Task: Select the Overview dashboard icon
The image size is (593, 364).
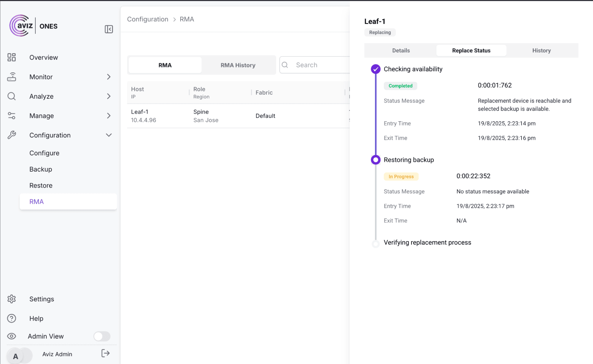Action: tap(12, 57)
